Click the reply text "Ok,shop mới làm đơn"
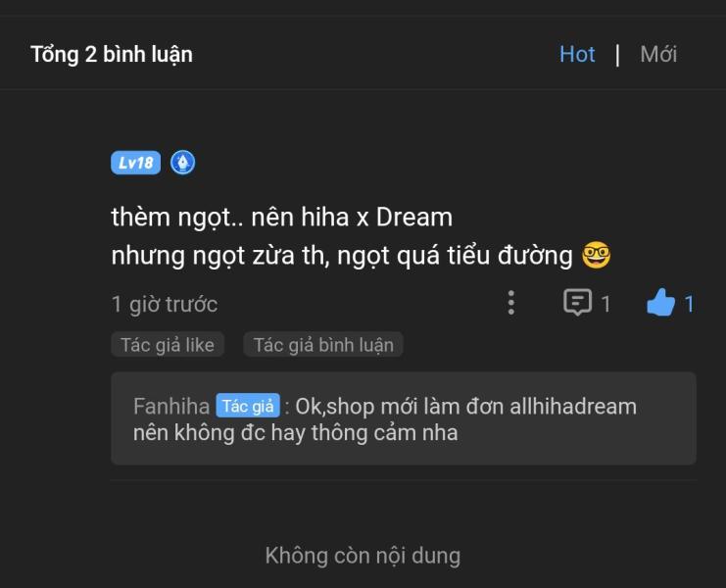The width and height of the screenshot is (726, 588). point(400,406)
